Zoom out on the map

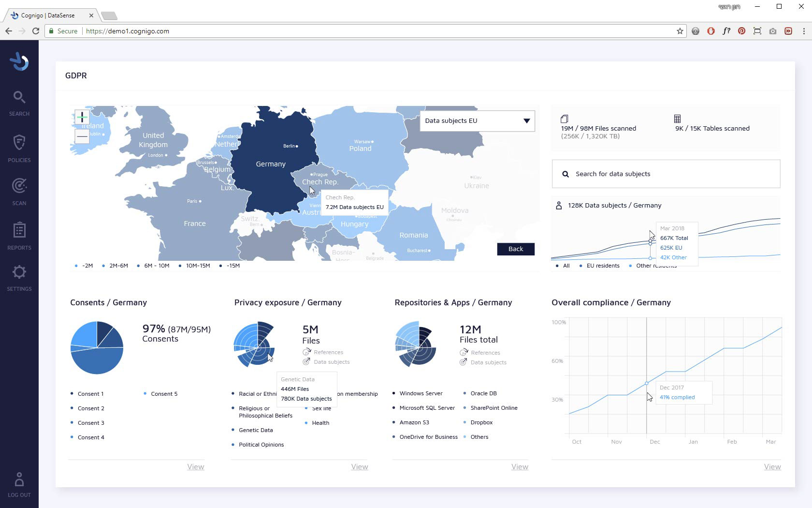click(x=82, y=137)
